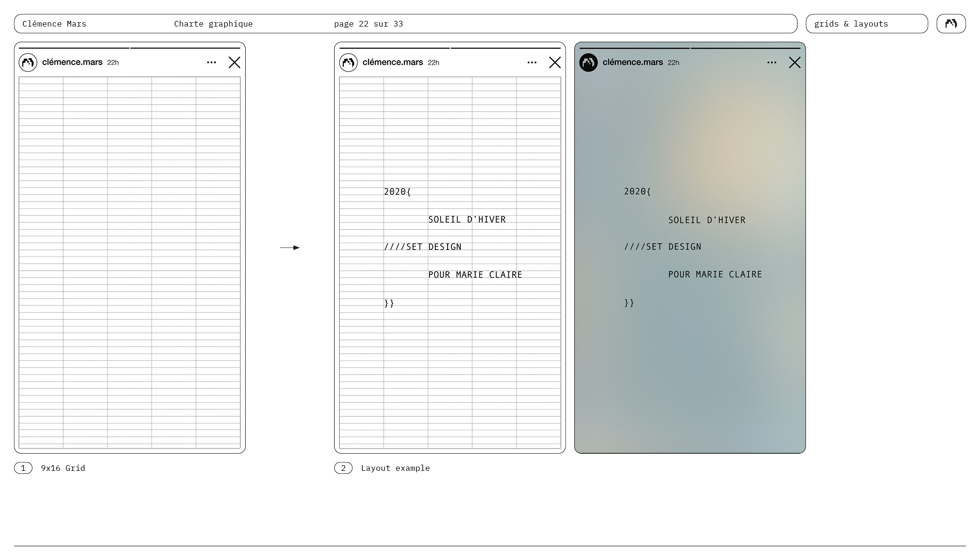Open the three-dot menu in the middle story

tap(532, 62)
